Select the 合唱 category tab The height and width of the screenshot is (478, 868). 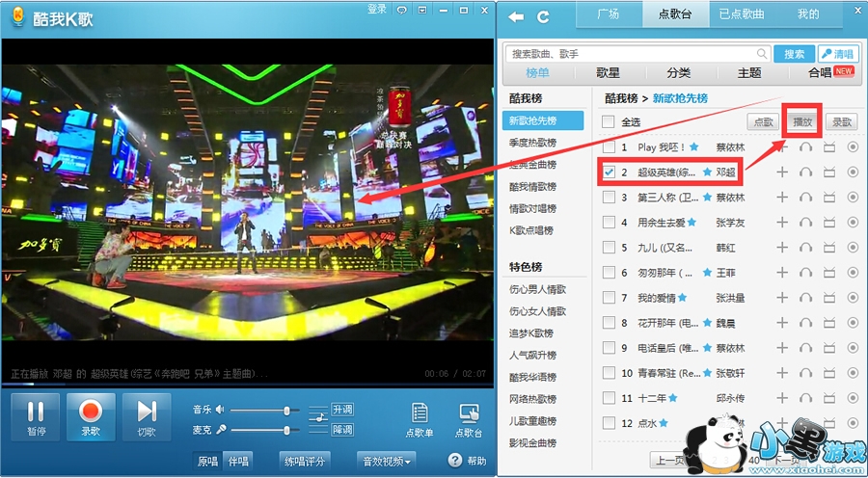click(821, 72)
